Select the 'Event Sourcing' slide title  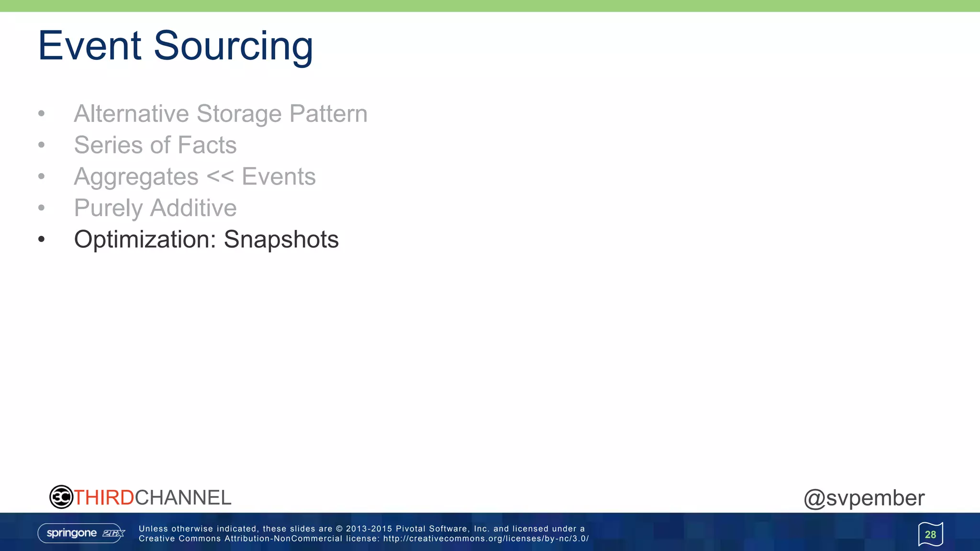176,46
